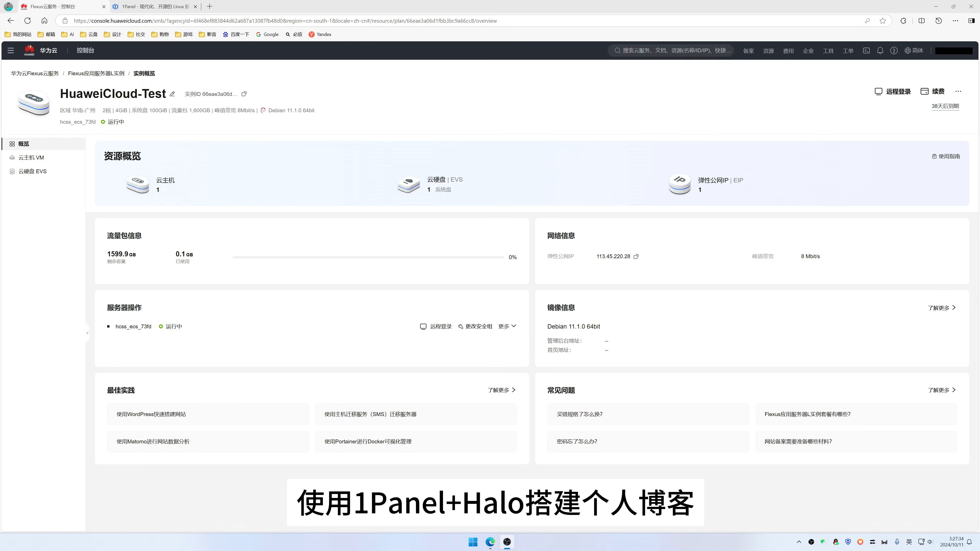Open 使用Matomo进行网站数据分析 card
980x551 pixels.
208,442
